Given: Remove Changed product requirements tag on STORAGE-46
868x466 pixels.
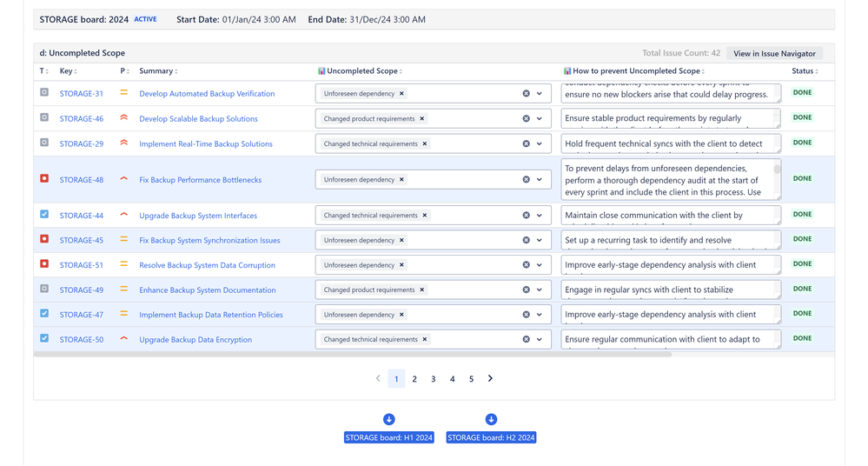Looking at the screenshot, I should pos(421,118).
